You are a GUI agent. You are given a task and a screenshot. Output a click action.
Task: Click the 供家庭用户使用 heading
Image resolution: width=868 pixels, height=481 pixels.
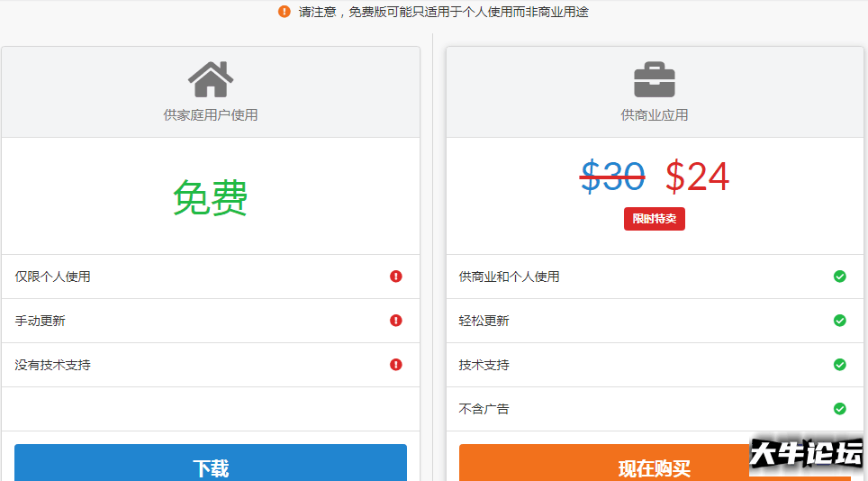point(211,115)
